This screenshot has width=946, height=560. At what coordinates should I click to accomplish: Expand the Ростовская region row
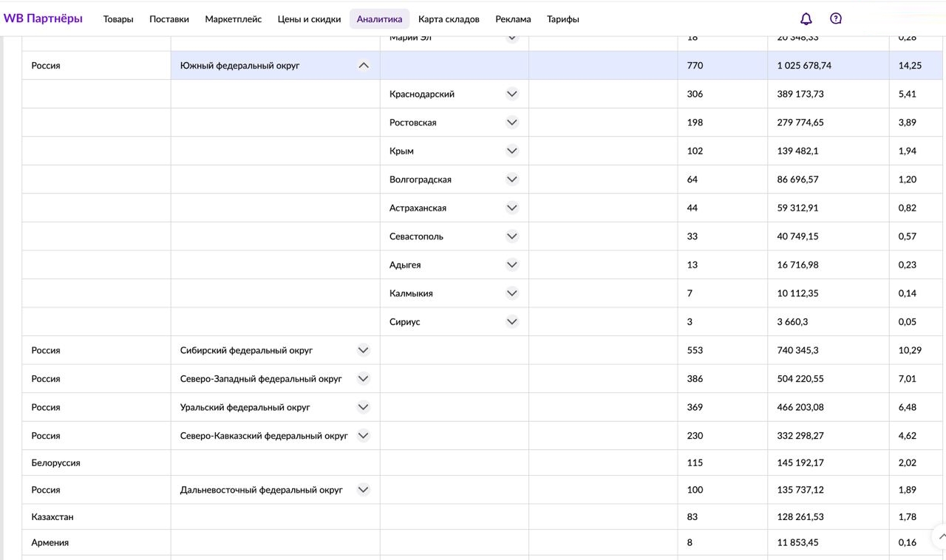512,123
